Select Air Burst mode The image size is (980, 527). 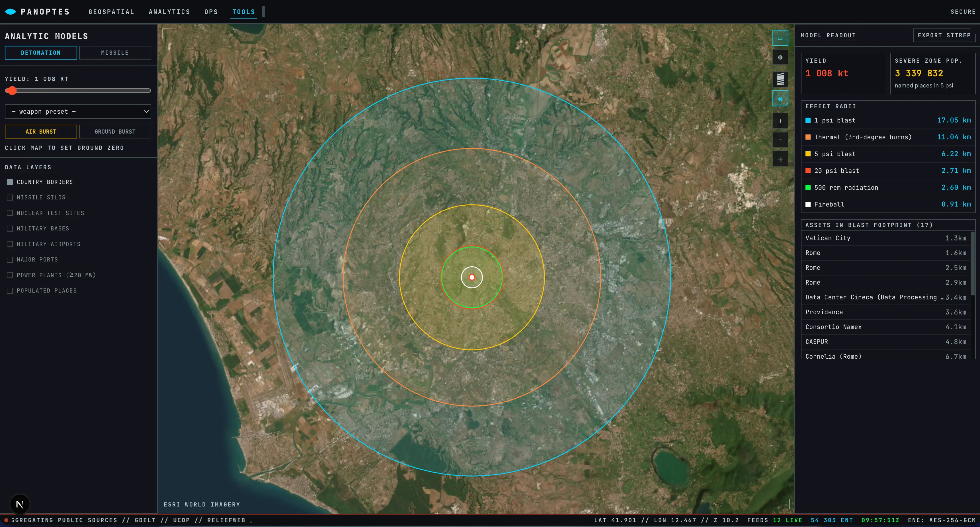pyautogui.click(x=41, y=132)
